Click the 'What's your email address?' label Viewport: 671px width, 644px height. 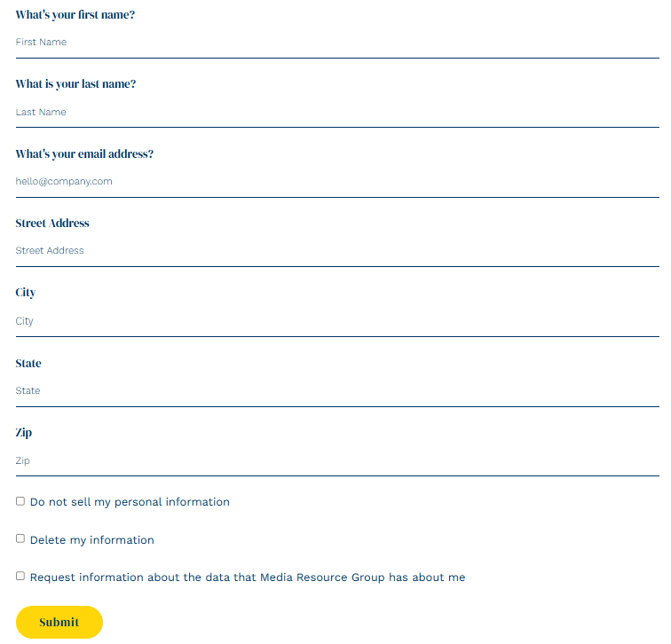[x=84, y=154]
